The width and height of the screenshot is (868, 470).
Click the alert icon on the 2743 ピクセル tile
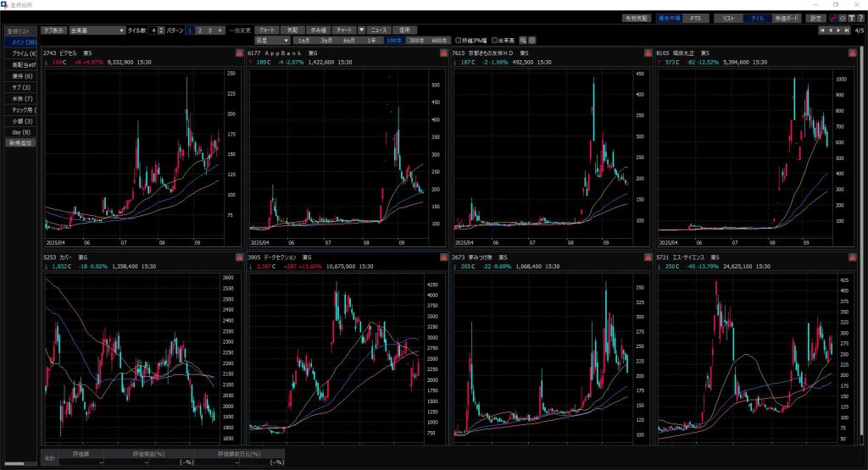coord(239,53)
